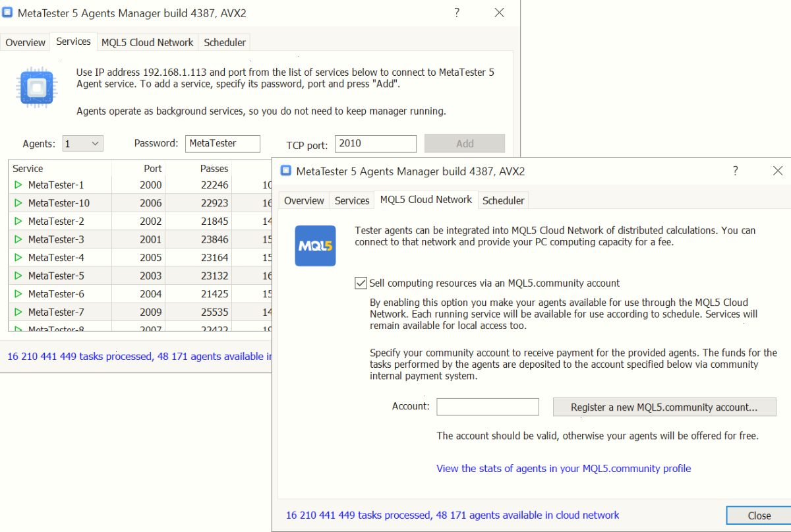Screen dimensions: 791x532
Task: Sort by the Port column header
Action: (138, 169)
